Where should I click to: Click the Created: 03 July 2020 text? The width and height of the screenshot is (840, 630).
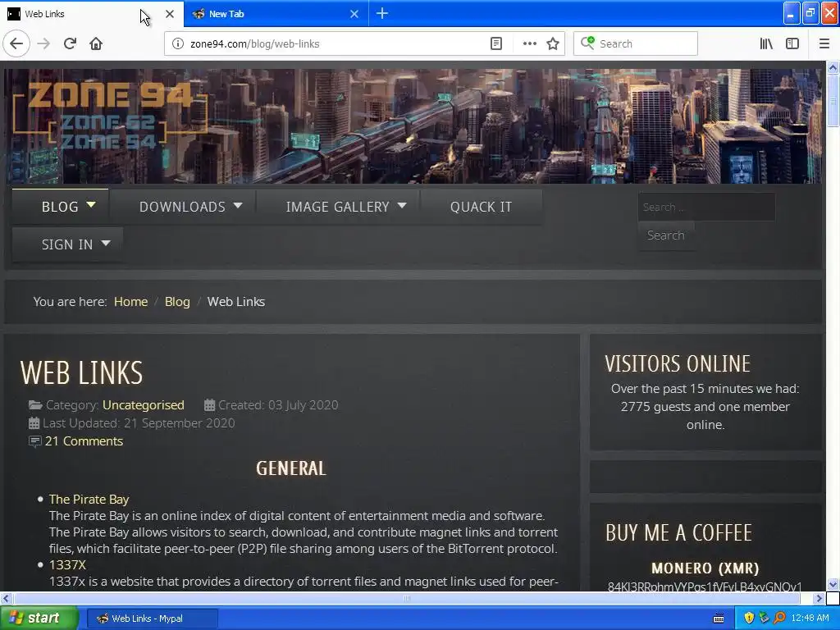[278, 405]
